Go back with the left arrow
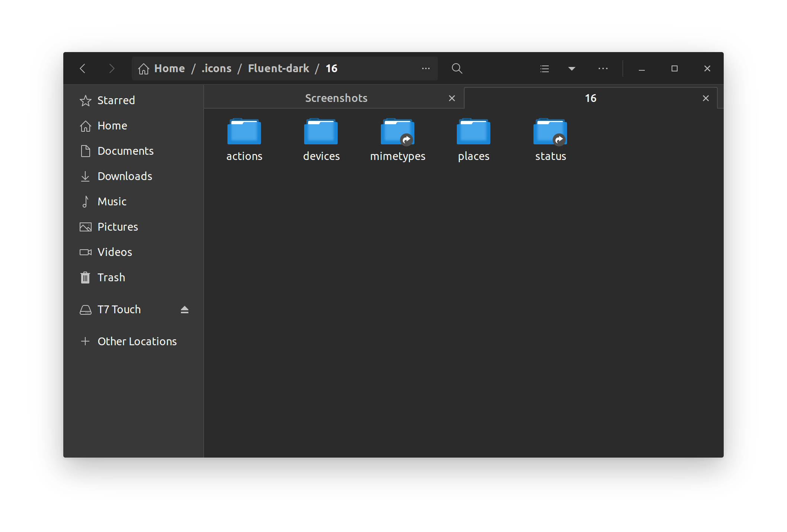 click(83, 68)
